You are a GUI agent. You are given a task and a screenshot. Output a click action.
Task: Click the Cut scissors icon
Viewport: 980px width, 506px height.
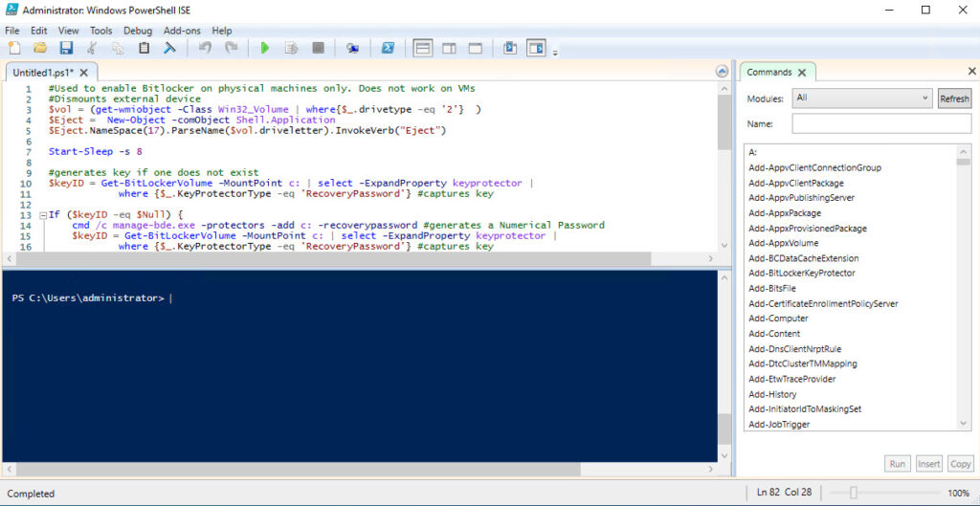[x=92, y=48]
